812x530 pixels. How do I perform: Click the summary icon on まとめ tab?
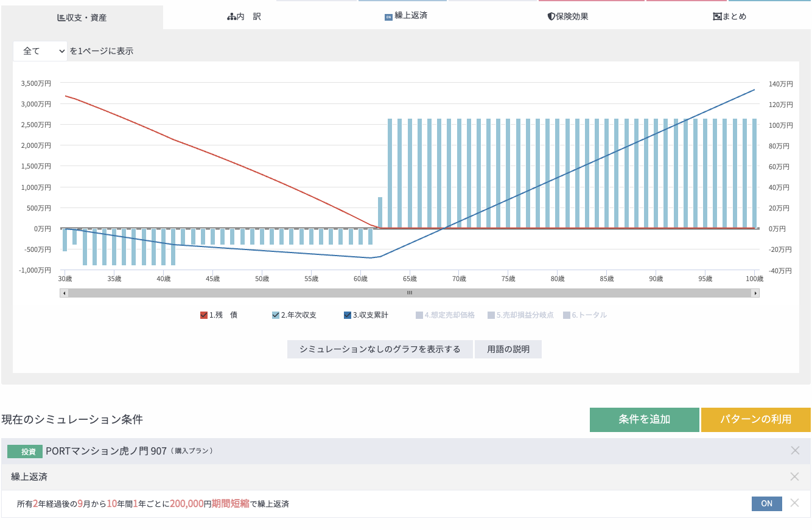[717, 17]
